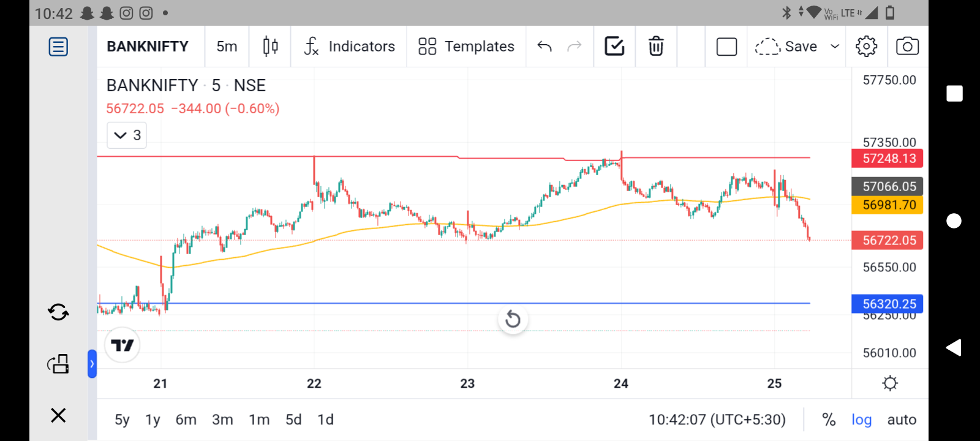Tap the battery status bar icon

(890, 12)
